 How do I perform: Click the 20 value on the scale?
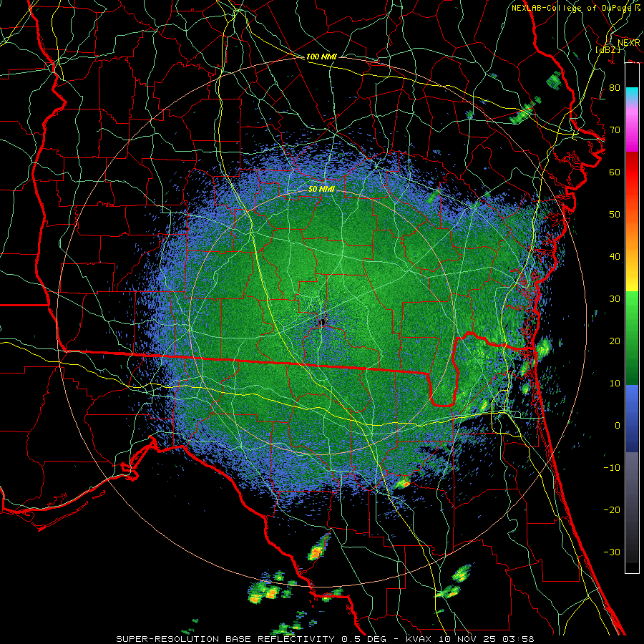click(615, 341)
